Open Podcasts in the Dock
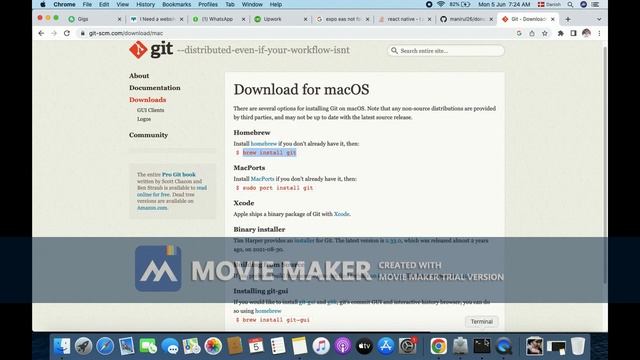Screen dimensions: 640x360 pos(342,346)
